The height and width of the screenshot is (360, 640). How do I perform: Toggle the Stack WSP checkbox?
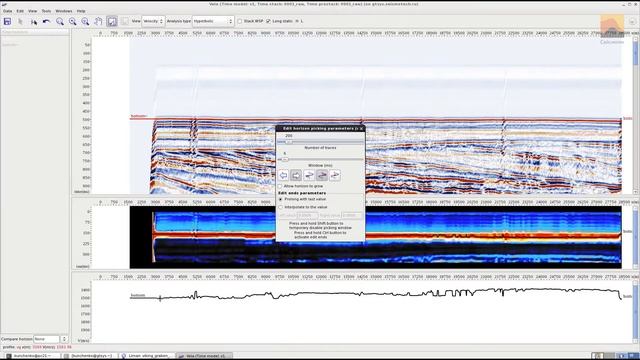[x=240, y=21]
